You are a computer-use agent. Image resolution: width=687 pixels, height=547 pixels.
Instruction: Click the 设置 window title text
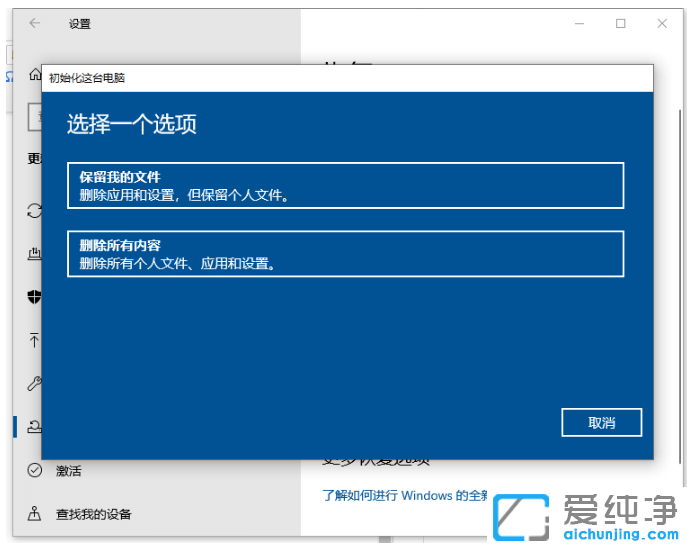tap(79, 24)
